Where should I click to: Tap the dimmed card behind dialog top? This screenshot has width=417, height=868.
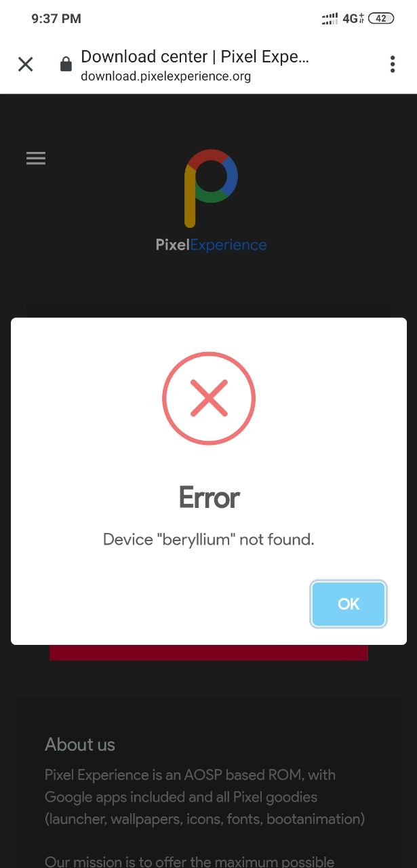[x=208, y=311]
